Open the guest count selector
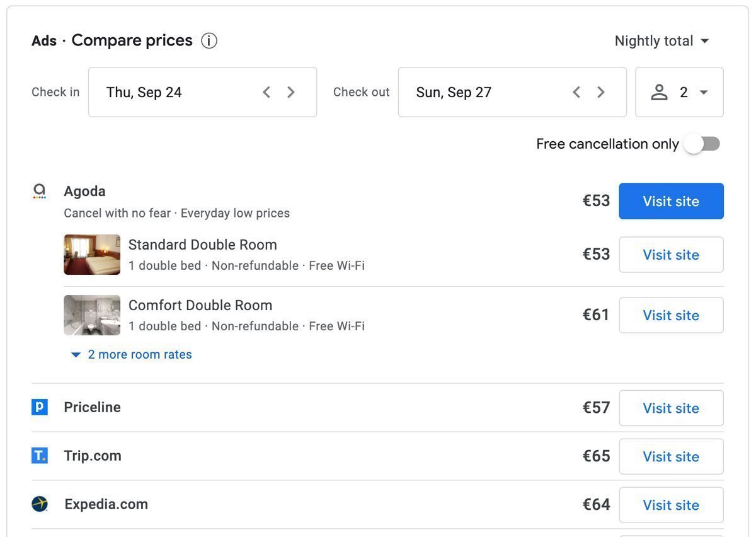 tap(680, 92)
